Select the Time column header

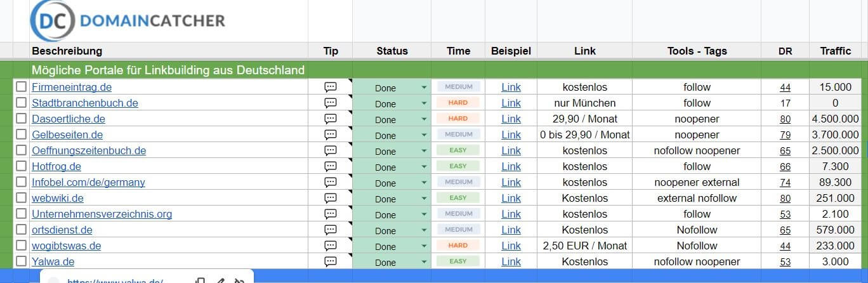tap(458, 51)
